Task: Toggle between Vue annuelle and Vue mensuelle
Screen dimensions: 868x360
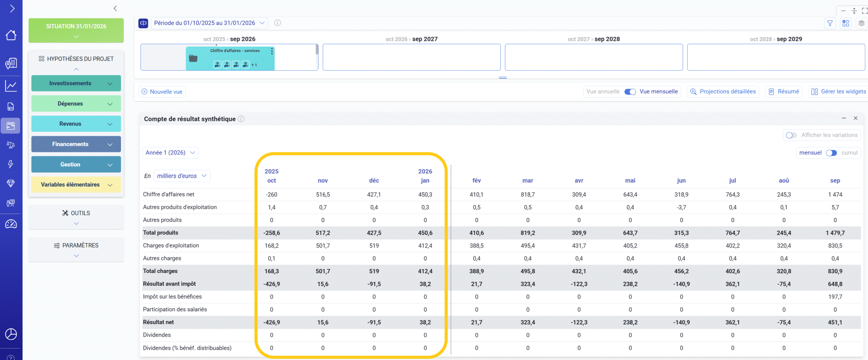Action: click(x=630, y=92)
